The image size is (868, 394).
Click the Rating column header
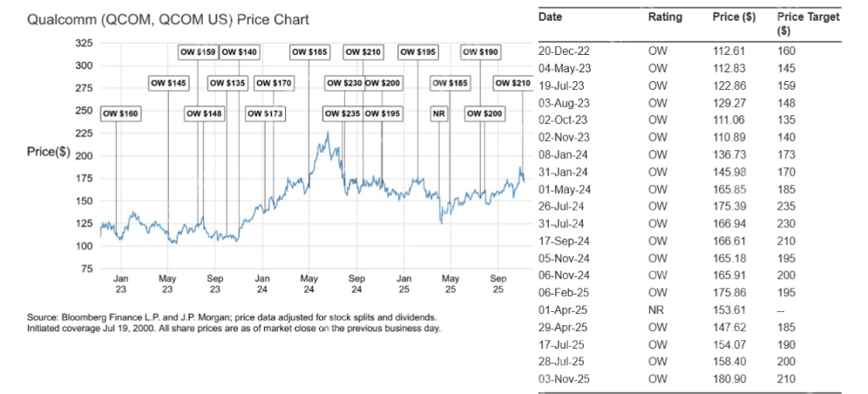[665, 17]
